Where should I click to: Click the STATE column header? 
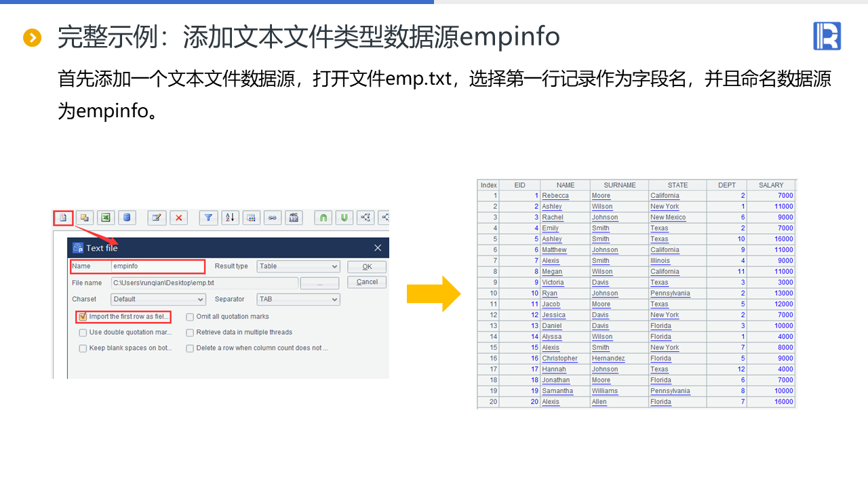click(x=677, y=185)
